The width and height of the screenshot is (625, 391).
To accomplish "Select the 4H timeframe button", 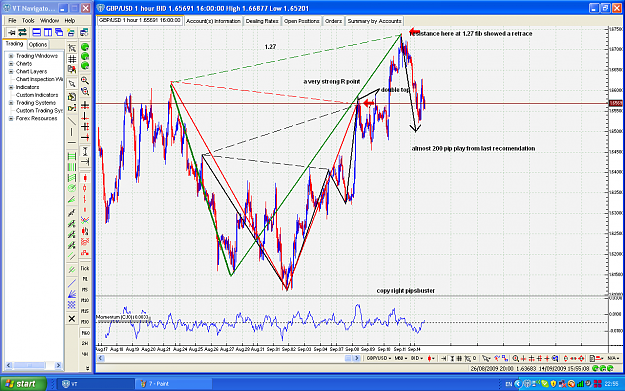I will tap(85, 354).
